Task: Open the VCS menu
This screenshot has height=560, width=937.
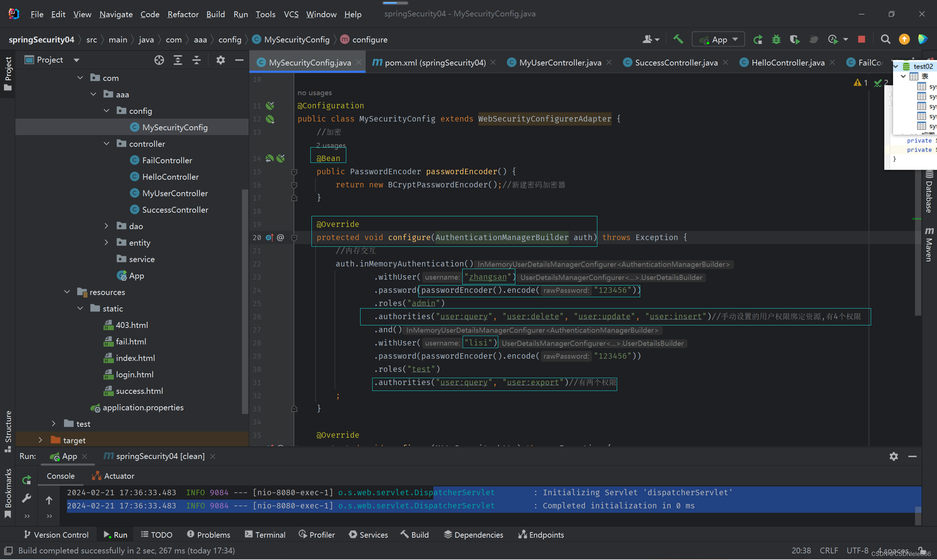Action: click(291, 14)
